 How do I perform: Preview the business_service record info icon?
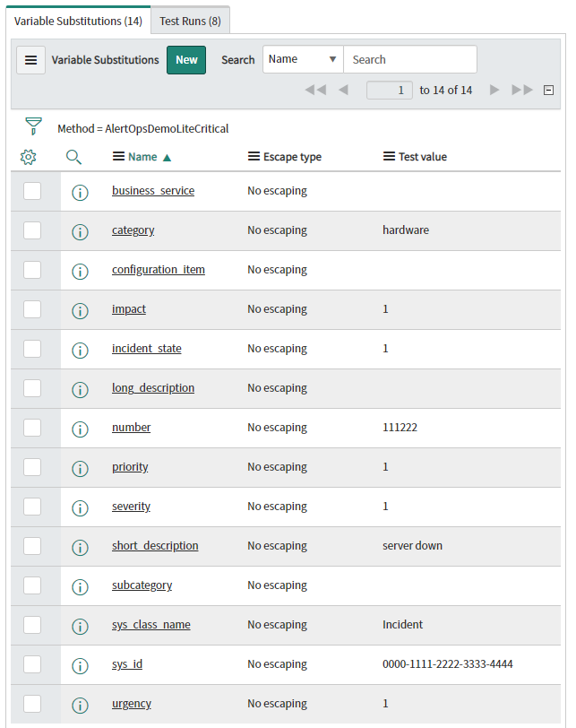(80, 192)
